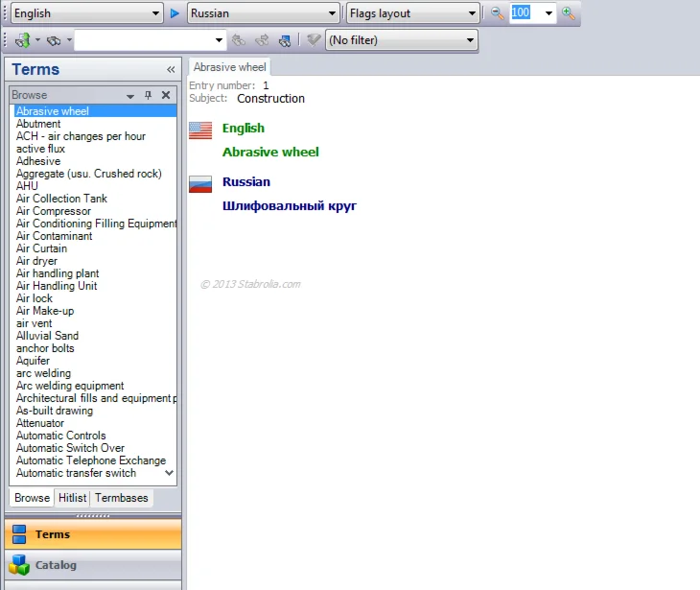Open the English source language dropdown
The width and height of the screenshot is (700, 590).
tap(155, 13)
